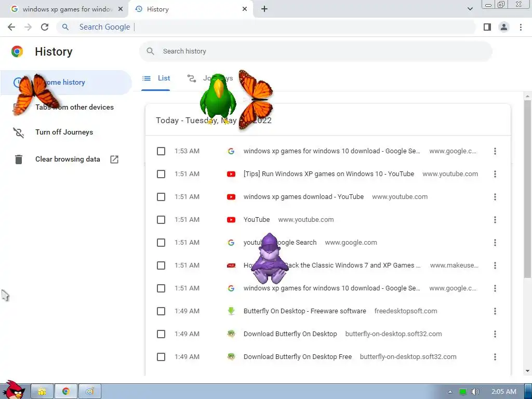Switch to the Journeys tab

tap(210, 78)
